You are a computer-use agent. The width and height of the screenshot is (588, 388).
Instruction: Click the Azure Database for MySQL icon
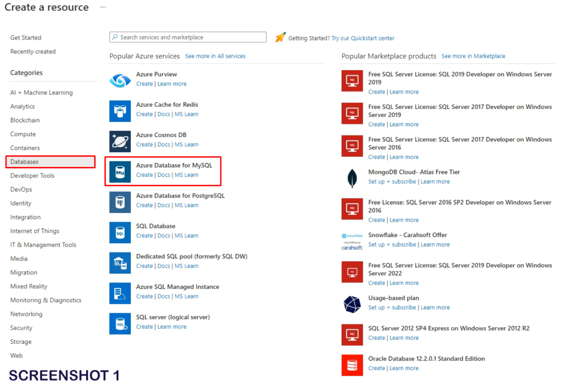[120, 172]
